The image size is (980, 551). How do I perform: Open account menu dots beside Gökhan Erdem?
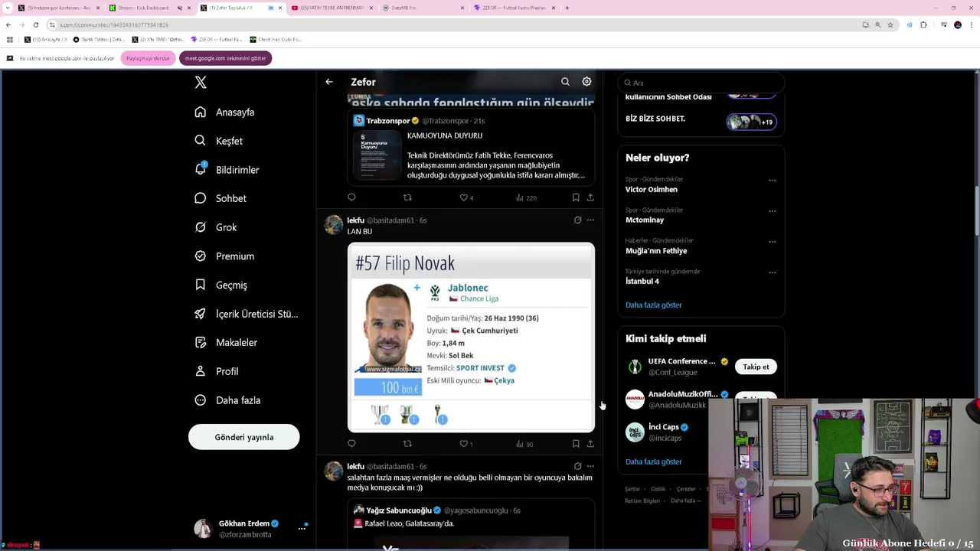(x=302, y=528)
